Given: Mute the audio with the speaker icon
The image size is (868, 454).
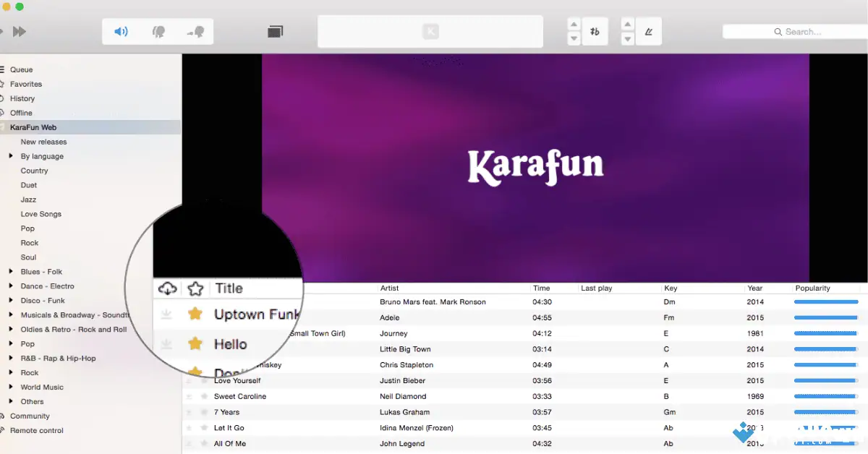Looking at the screenshot, I should pyautogui.click(x=120, y=31).
